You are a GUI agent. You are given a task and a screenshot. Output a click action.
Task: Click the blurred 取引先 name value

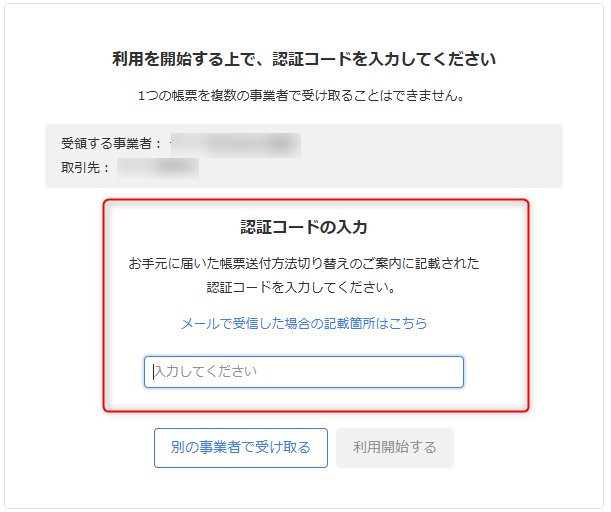(157, 166)
